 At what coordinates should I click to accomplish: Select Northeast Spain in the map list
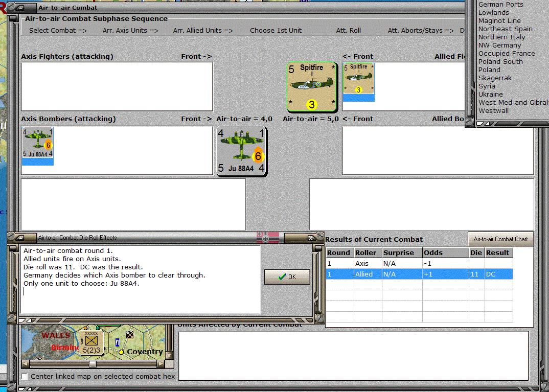(505, 29)
